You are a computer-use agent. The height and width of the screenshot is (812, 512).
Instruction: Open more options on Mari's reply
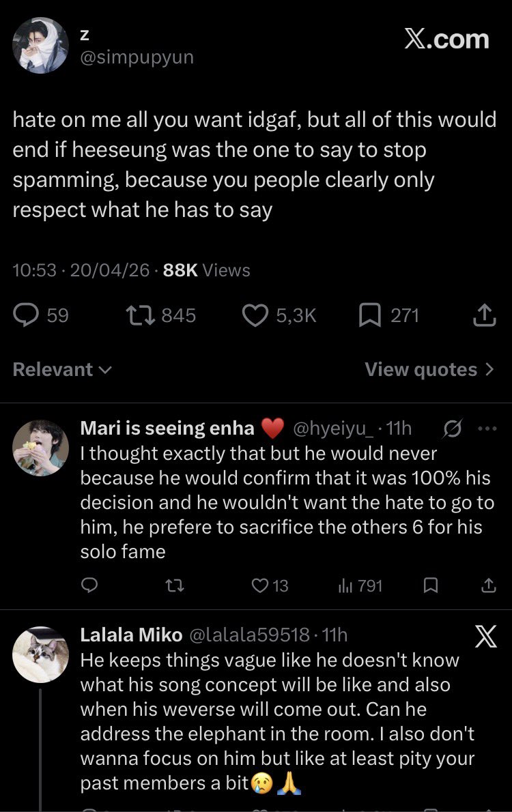point(487,429)
